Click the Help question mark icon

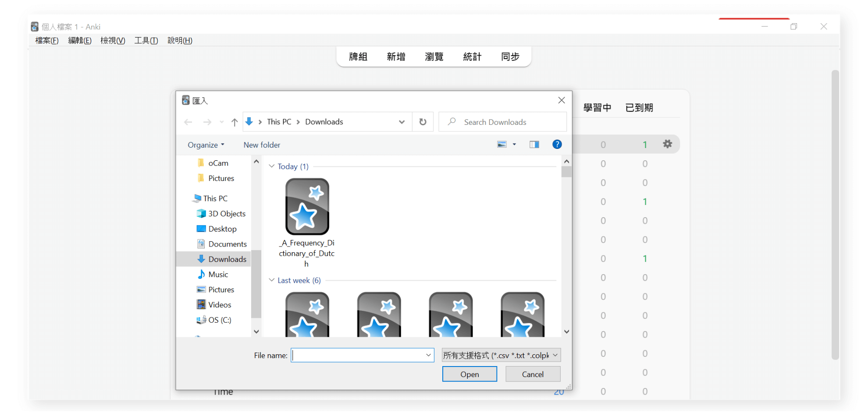(557, 145)
